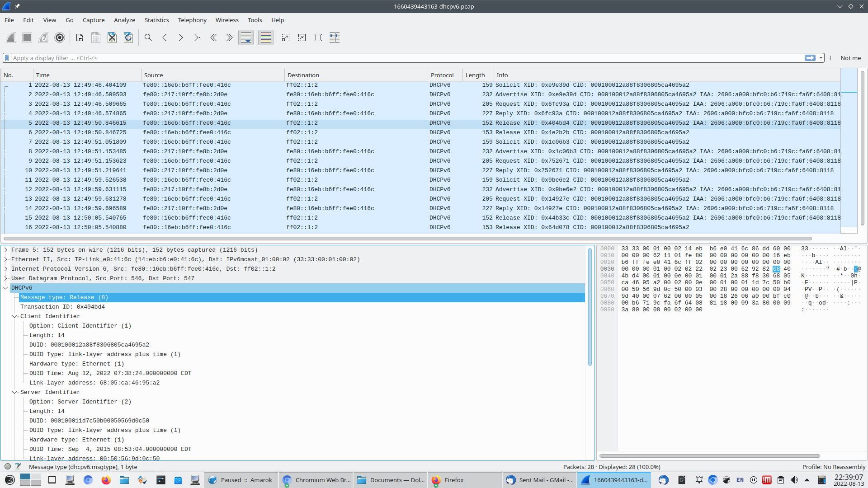
Task: Open recent display filters dropdown
Action: pos(821,58)
